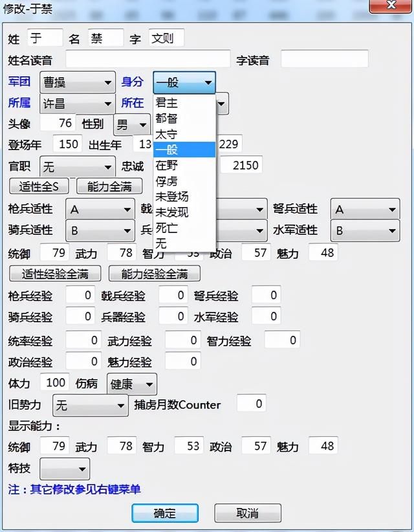
Task: Focus the 智力经验 input field
Action: [282, 340]
